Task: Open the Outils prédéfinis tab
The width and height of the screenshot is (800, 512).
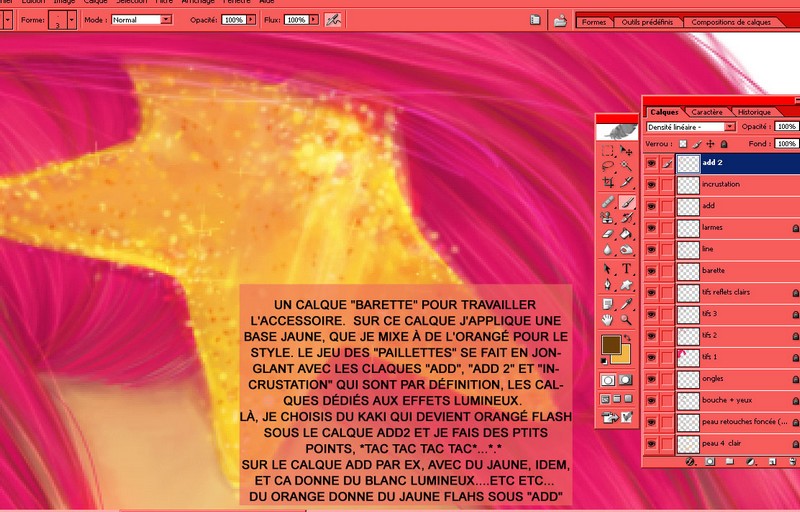Action: 646,22
